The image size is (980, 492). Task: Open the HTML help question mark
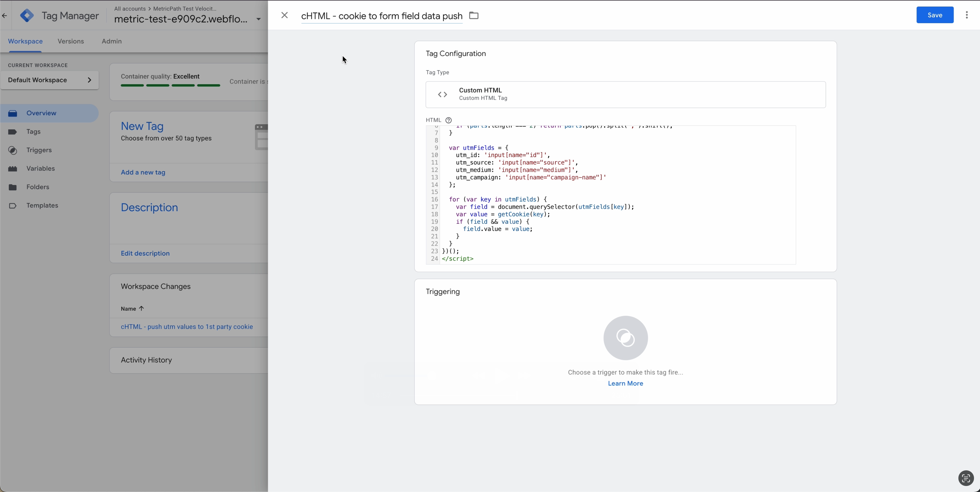point(448,120)
